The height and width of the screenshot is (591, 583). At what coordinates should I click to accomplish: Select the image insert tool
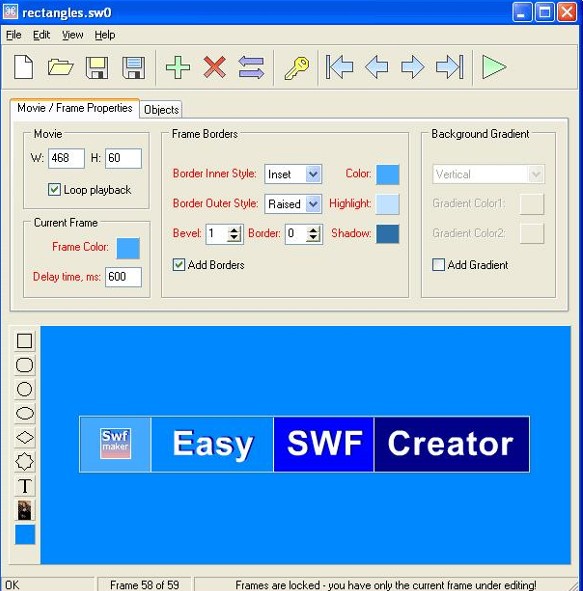click(x=24, y=510)
